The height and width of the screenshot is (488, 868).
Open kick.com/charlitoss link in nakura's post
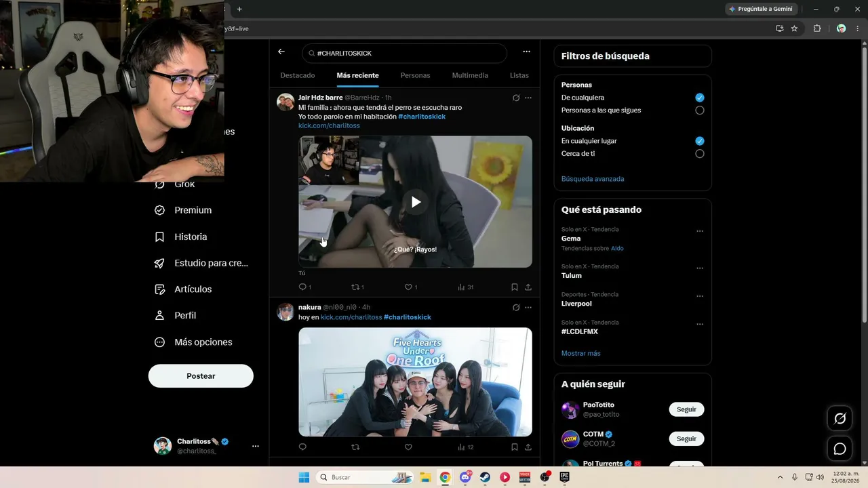coord(351,317)
